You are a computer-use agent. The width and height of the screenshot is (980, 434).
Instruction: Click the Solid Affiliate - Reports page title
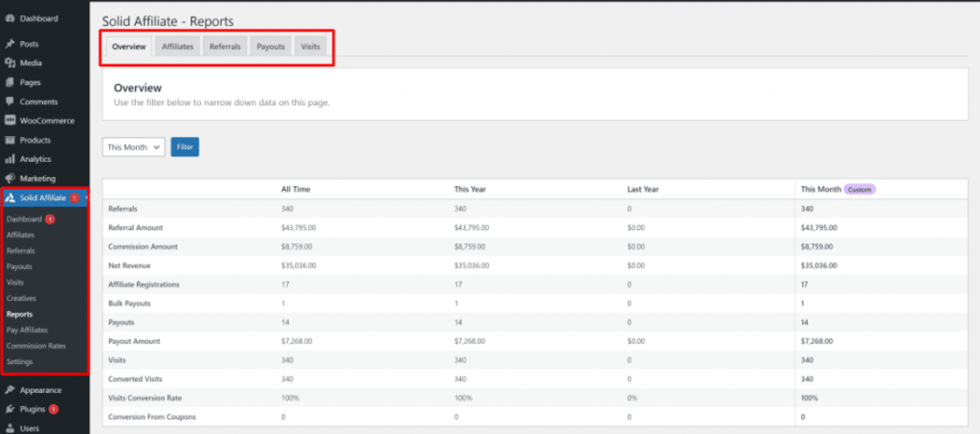(x=167, y=22)
